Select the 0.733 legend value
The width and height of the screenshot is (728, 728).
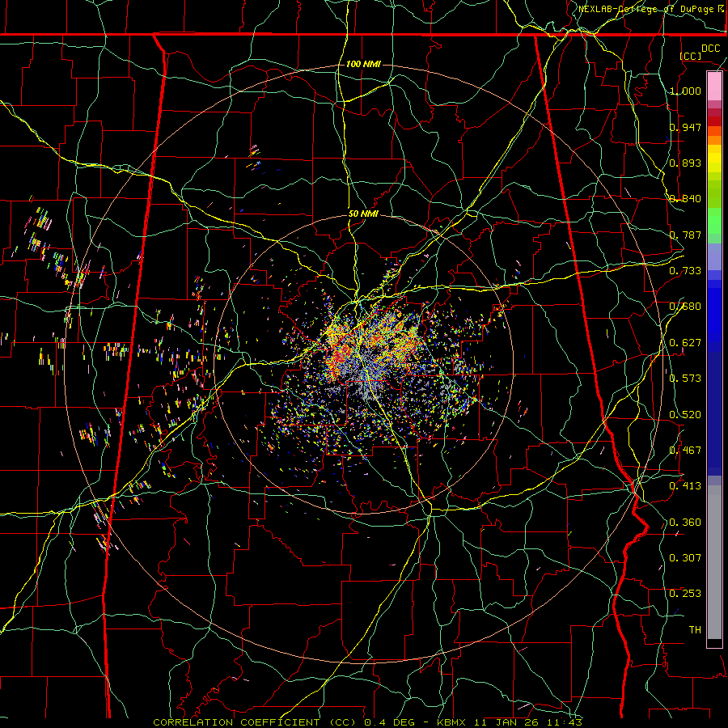tap(685, 271)
